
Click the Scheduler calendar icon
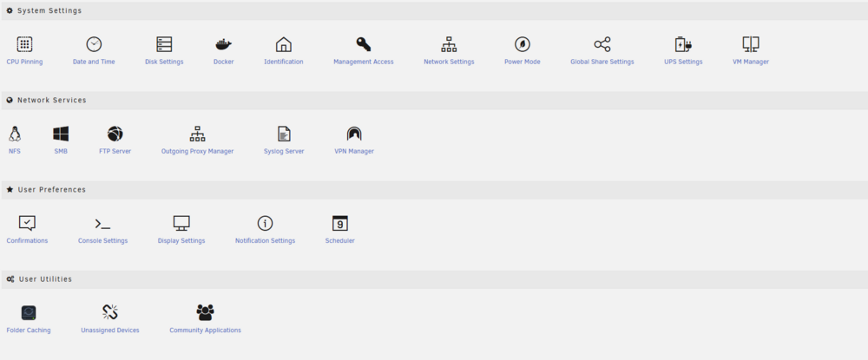(x=340, y=224)
